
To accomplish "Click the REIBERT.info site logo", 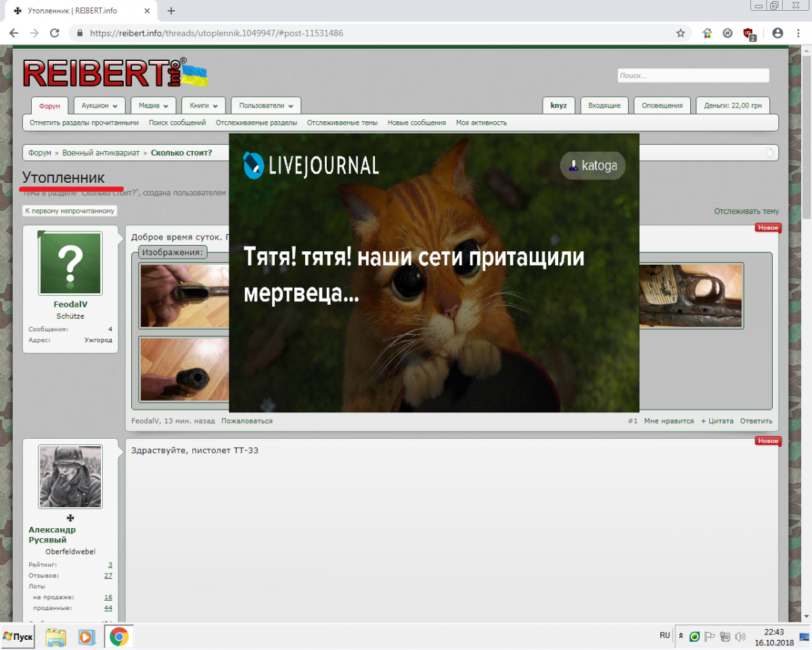I will 115,73.
